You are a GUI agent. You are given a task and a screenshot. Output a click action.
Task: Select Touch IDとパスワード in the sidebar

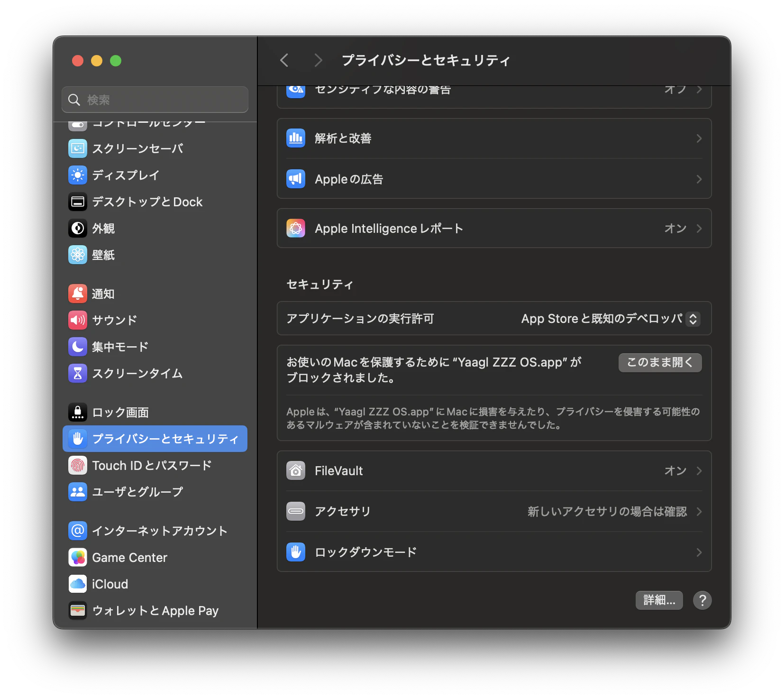pos(155,465)
